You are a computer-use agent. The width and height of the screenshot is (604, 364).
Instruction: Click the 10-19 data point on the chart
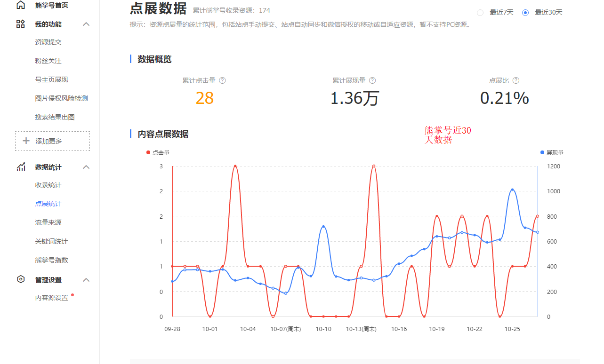(437, 216)
